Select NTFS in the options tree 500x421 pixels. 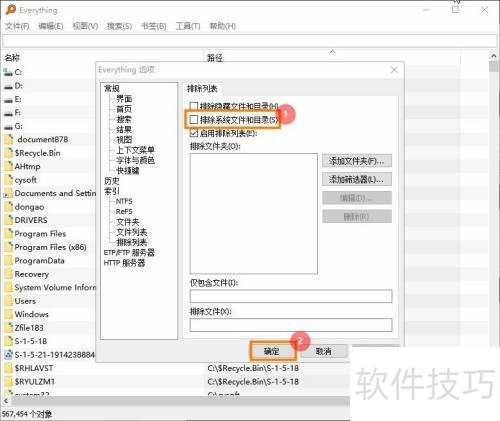pyautogui.click(x=124, y=201)
